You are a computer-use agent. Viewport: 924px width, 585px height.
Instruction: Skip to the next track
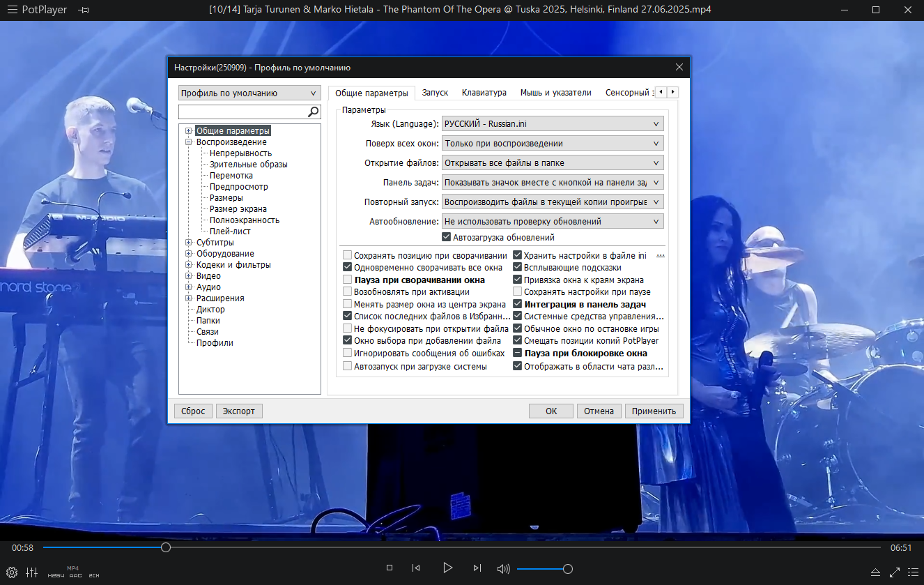(x=477, y=568)
